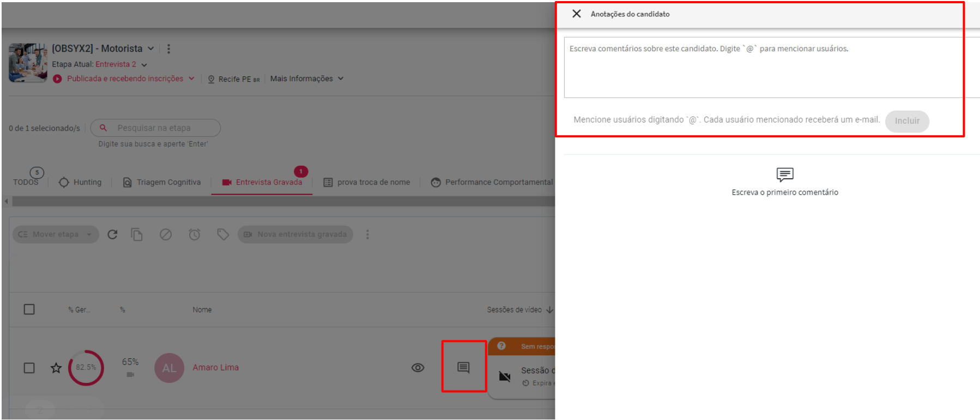Switch to the Triagem Cognitiva tab
The width and height of the screenshot is (980, 420).
point(162,182)
